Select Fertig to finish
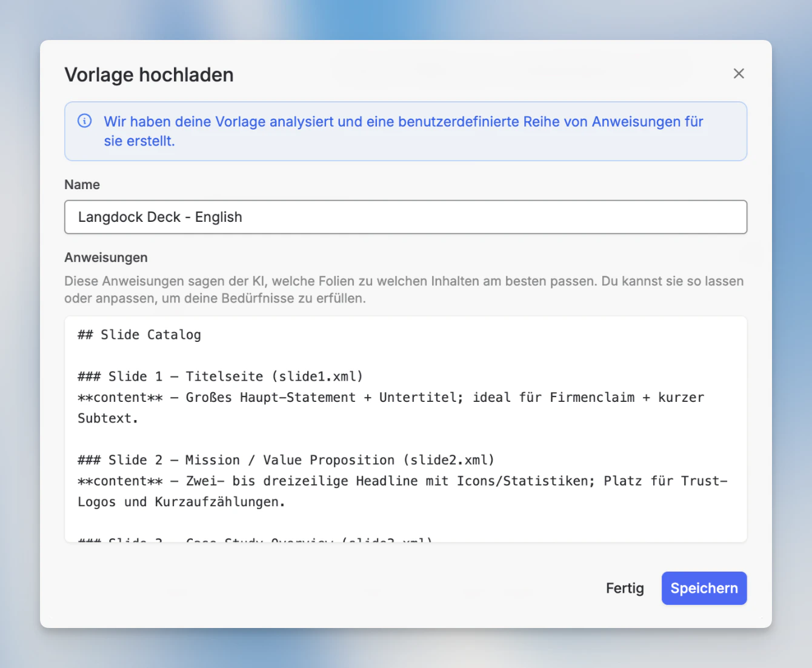812x668 pixels. coord(625,588)
